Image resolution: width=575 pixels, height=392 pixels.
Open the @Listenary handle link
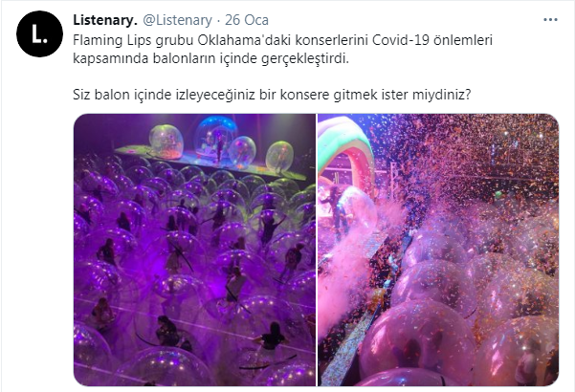point(178,20)
